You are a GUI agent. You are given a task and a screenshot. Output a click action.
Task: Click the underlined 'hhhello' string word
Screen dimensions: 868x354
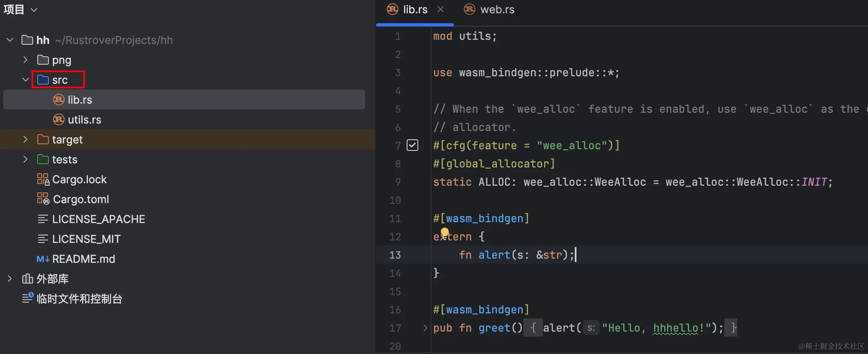point(675,328)
